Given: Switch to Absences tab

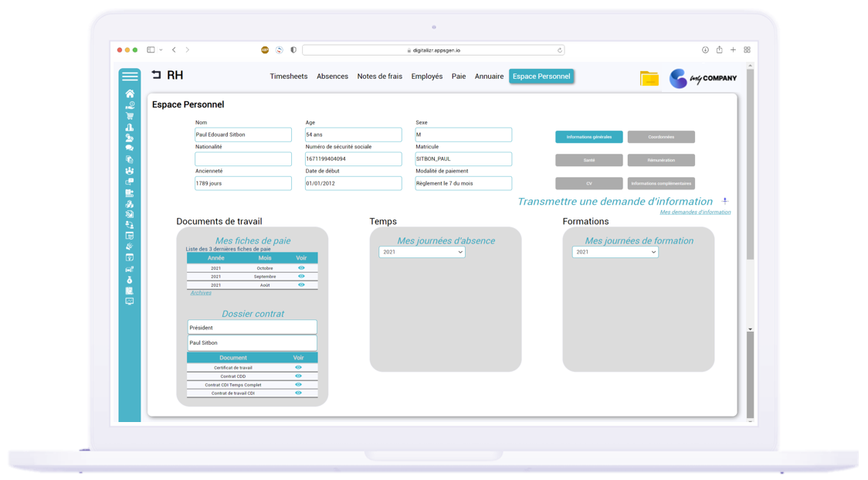Looking at the screenshot, I should [332, 77].
